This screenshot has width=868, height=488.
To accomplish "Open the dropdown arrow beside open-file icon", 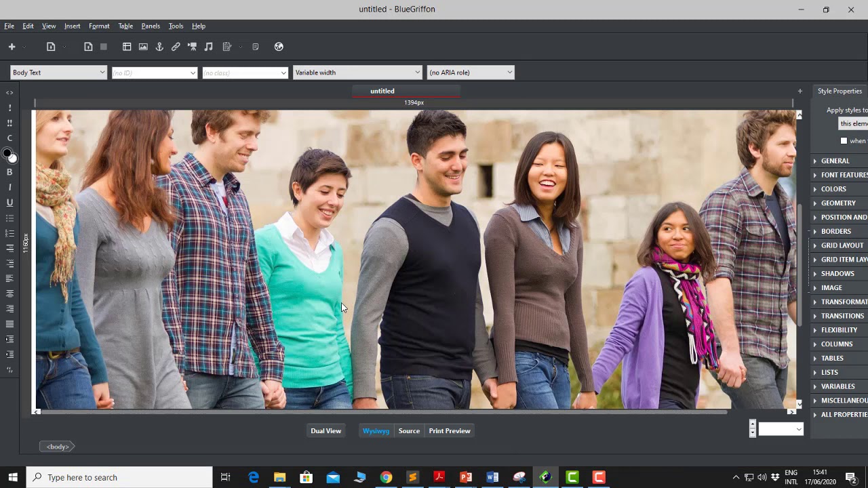I will [64, 47].
